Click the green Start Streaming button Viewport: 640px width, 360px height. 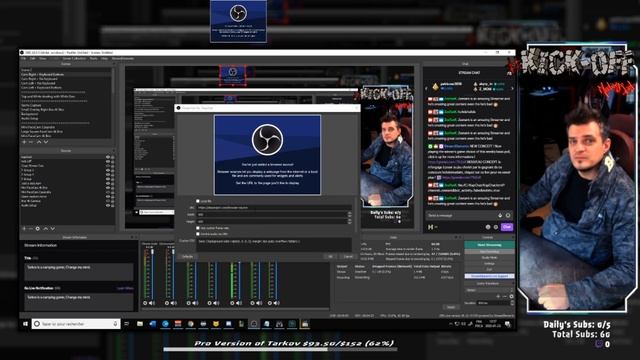(x=489, y=244)
